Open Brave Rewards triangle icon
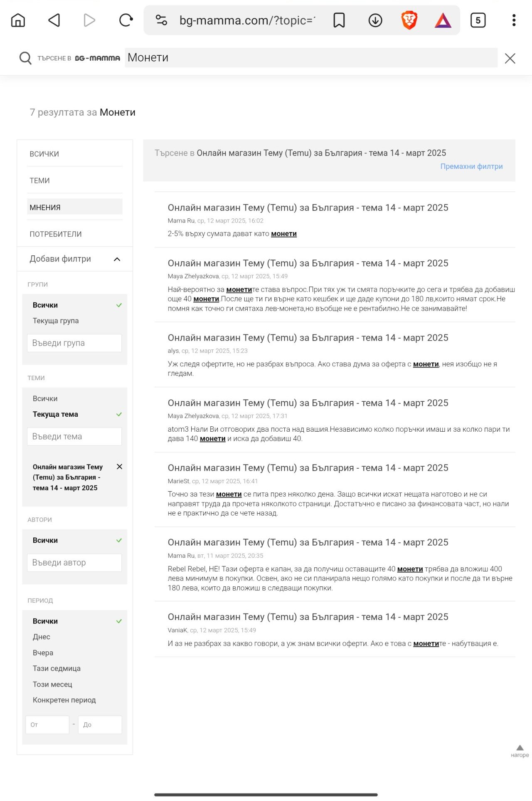532x801 pixels. 443,20
